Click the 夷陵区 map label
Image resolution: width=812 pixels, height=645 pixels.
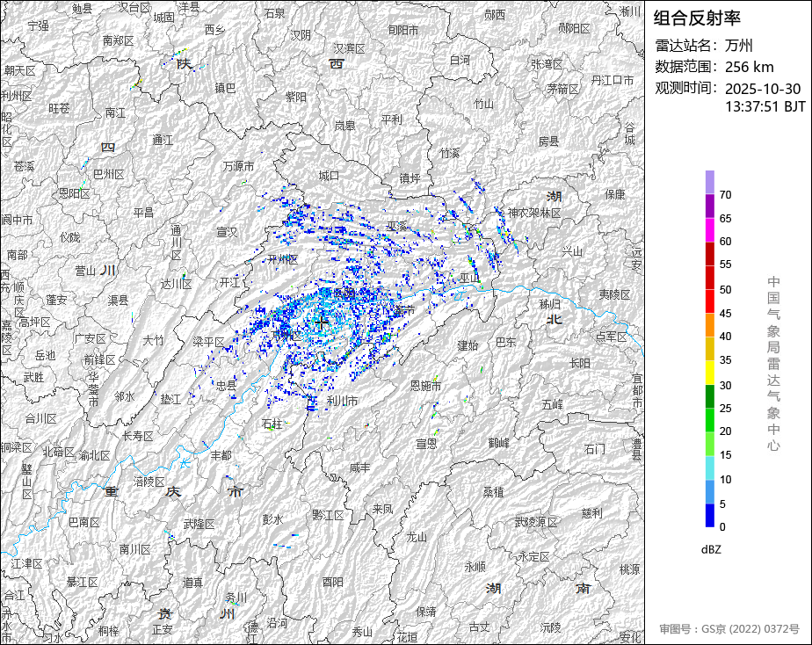(614, 294)
